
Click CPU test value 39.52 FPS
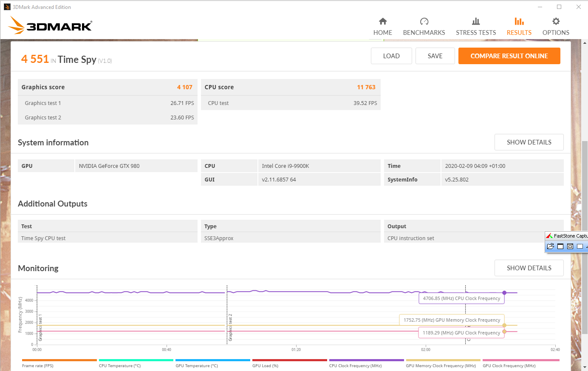365,103
